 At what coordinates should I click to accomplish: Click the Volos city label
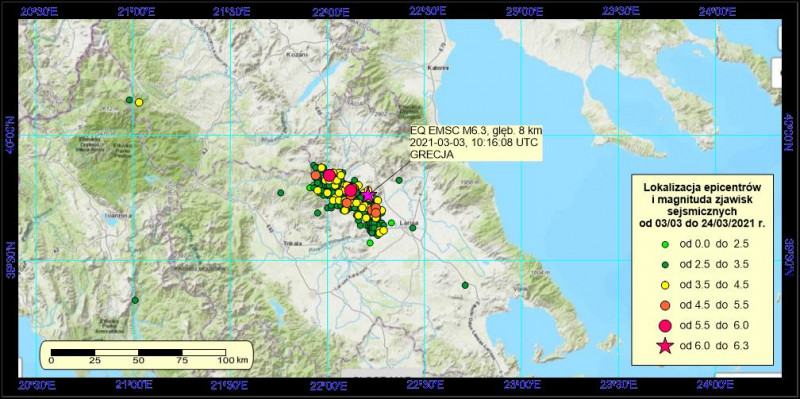[521, 290]
